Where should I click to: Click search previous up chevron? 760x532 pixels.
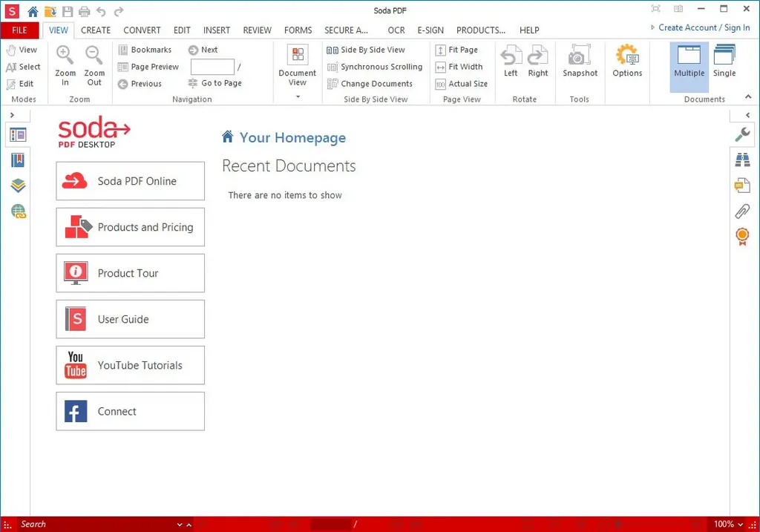pos(189,525)
